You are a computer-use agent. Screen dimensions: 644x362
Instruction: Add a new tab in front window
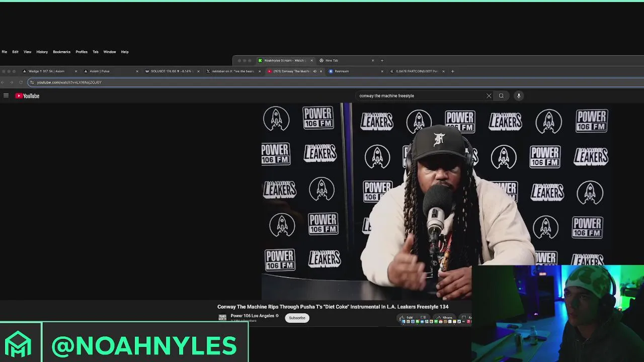pyautogui.click(x=452, y=71)
